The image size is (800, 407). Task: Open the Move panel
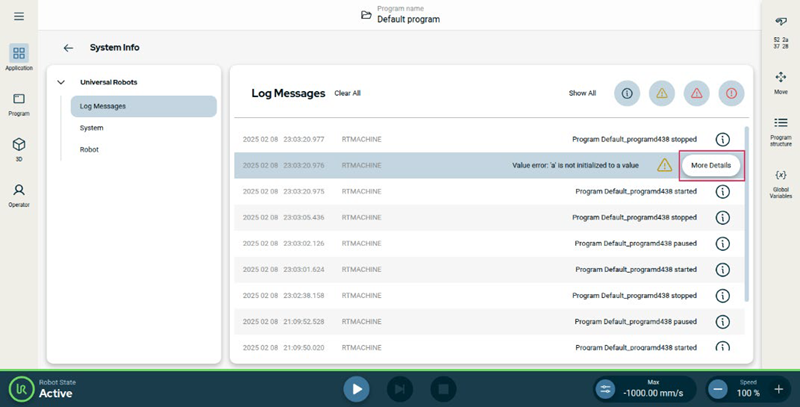[780, 81]
